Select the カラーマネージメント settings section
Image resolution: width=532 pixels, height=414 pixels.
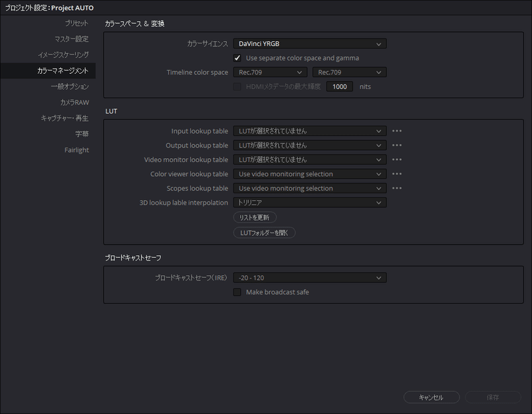coord(48,70)
